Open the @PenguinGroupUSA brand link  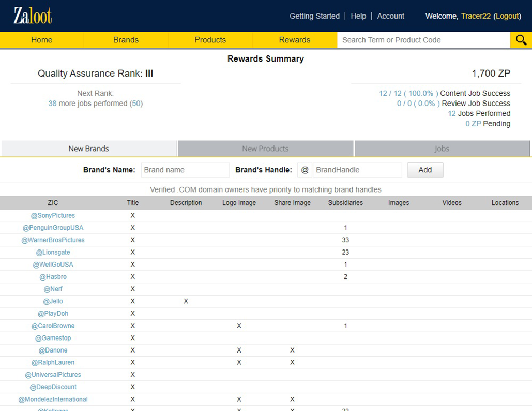[53, 228]
